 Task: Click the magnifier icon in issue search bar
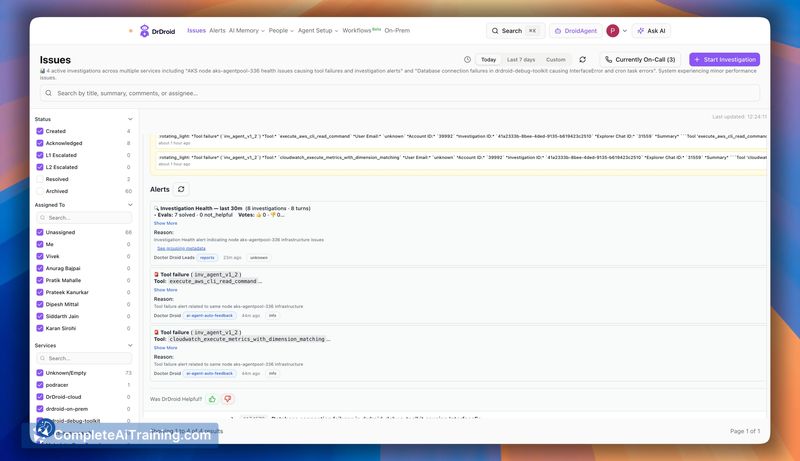pos(48,93)
